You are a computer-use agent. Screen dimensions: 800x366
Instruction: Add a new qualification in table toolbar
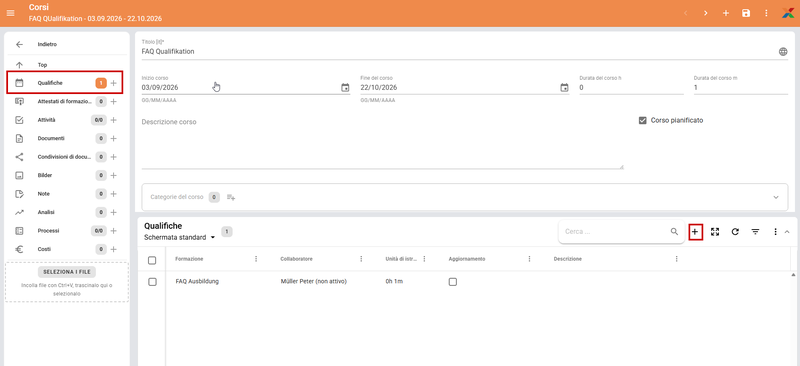tap(695, 232)
